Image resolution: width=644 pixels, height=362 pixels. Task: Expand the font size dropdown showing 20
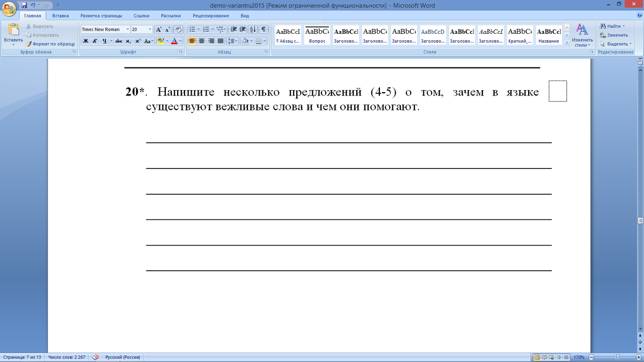point(149,29)
